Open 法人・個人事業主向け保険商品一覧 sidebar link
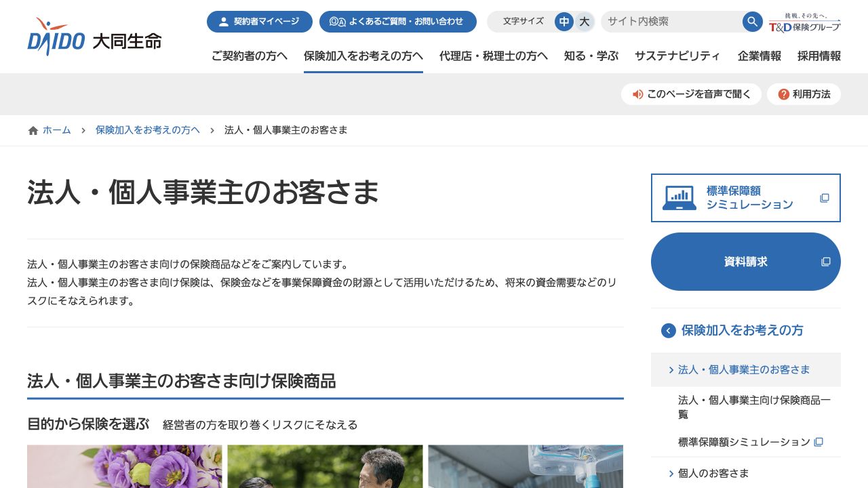868x488 pixels. tap(754, 407)
